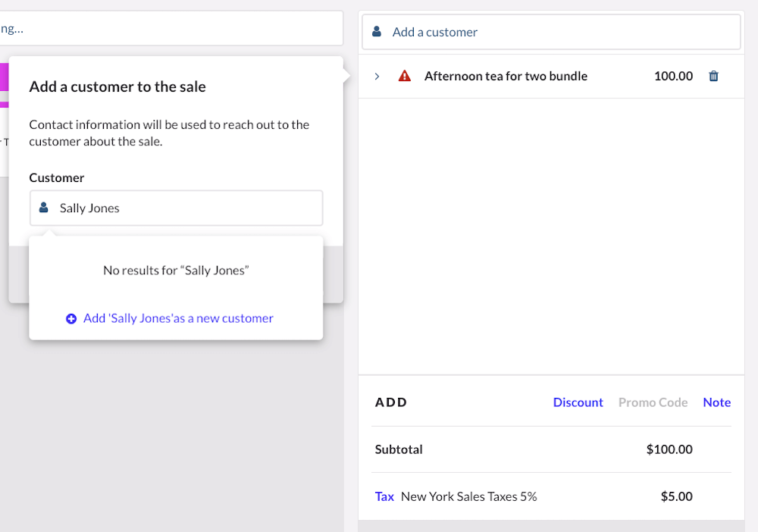Screen dimensions: 758x532
Task: Click the plus circle icon for new customer
Action: tap(71, 319)
